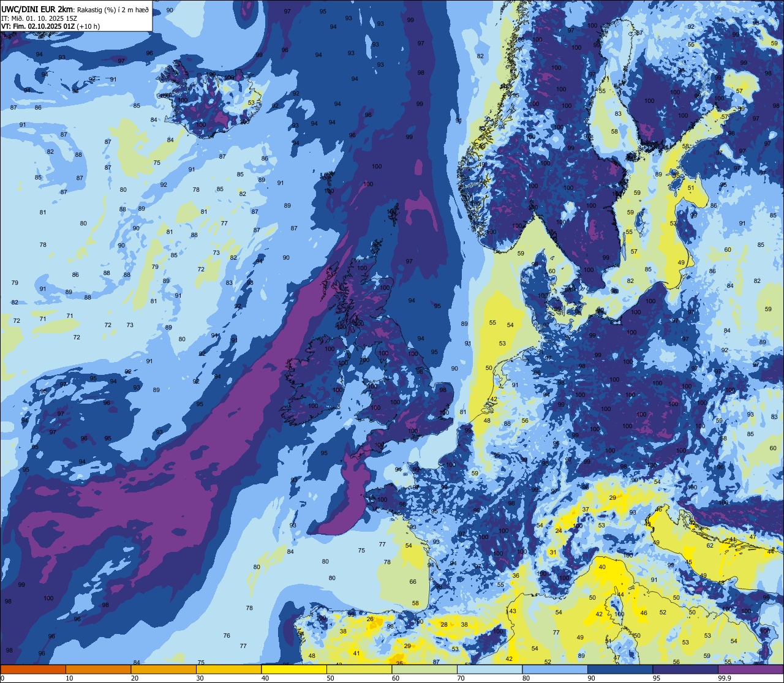This screenshot has height=683, width=784.
Task: Click the 30–40% legend color segment
Action: (228, 669)
